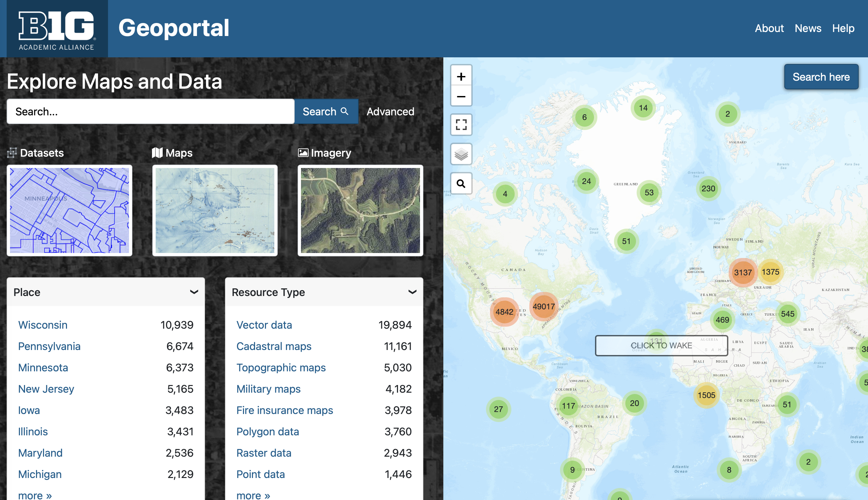The width and height of the screenshot is (868, 500).
Task: Click the map magnifier search icon
Action: tap(461, 184)
